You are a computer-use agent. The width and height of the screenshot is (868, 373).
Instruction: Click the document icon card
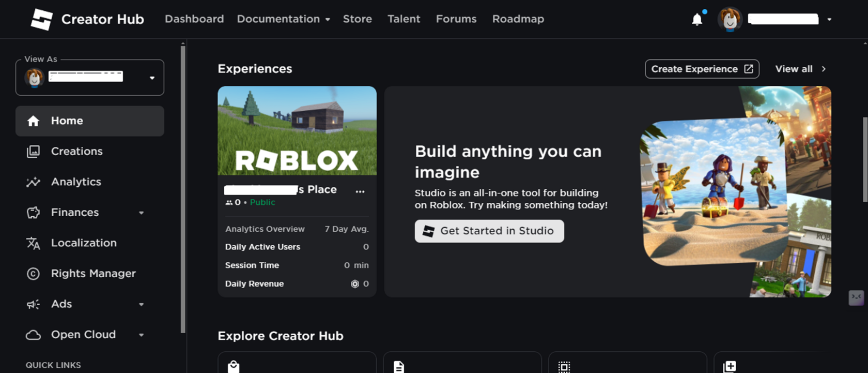(398, 367)
